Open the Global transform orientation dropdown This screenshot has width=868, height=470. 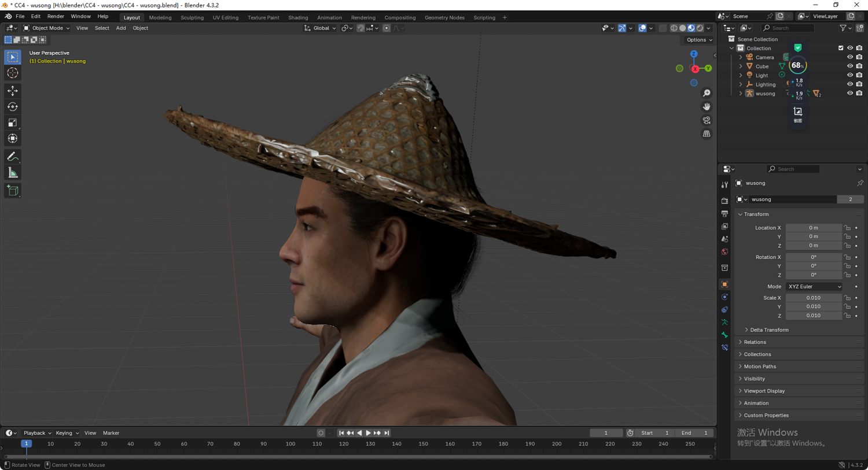(320, 28)
